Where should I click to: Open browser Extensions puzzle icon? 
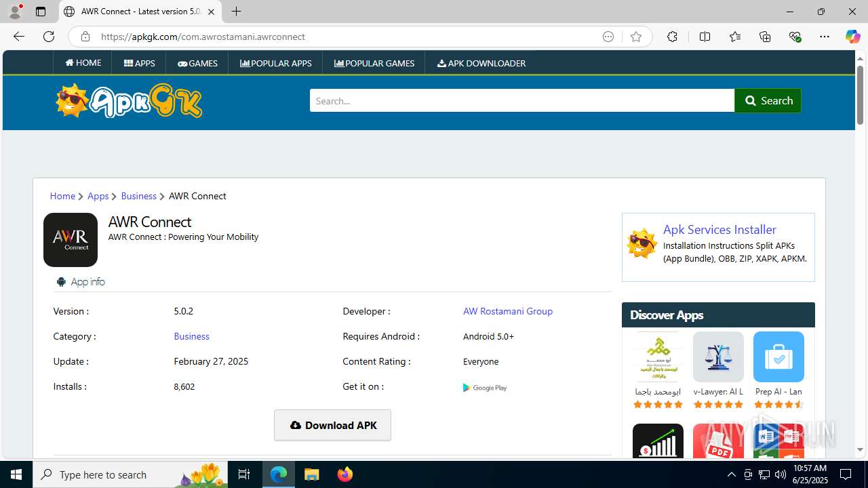point(672,37)
